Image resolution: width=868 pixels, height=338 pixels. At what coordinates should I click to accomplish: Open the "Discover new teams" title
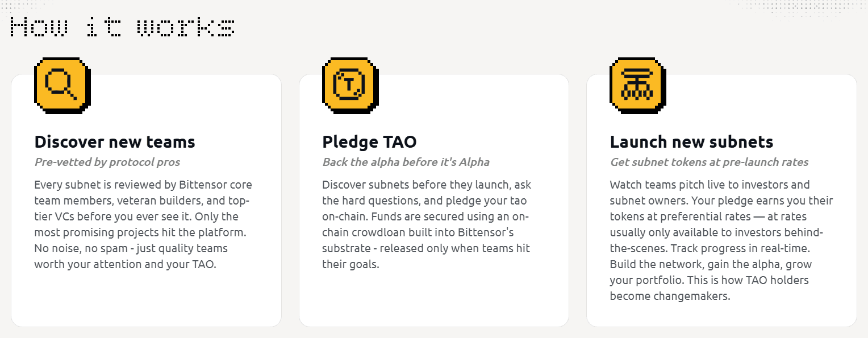click(115, 141)
